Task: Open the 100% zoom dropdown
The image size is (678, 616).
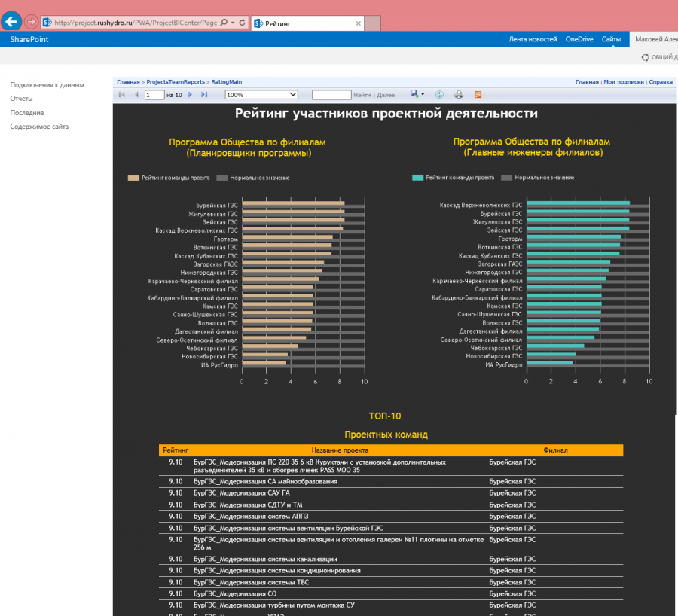Action: click(261, 95)
